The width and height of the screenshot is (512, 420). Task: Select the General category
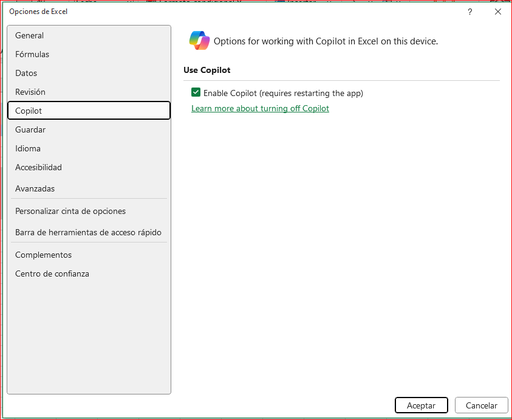pyautogui.click(x=30, y=35)
